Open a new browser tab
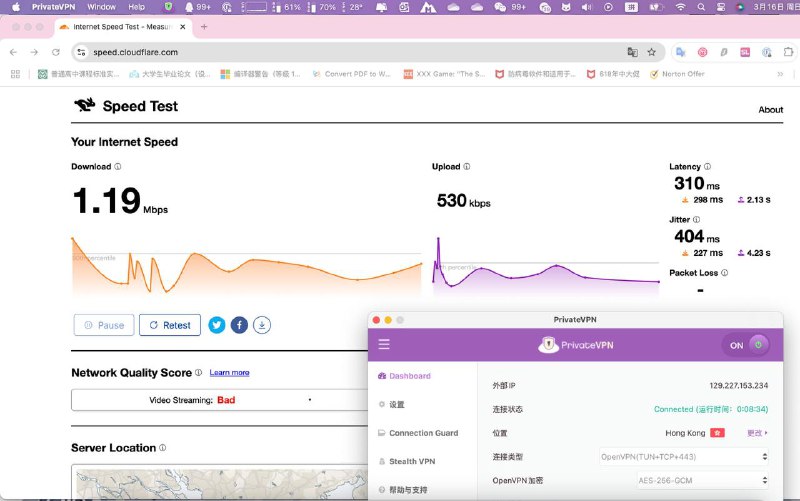Screen dimensions: 800x501 click(x=204, y=27)
